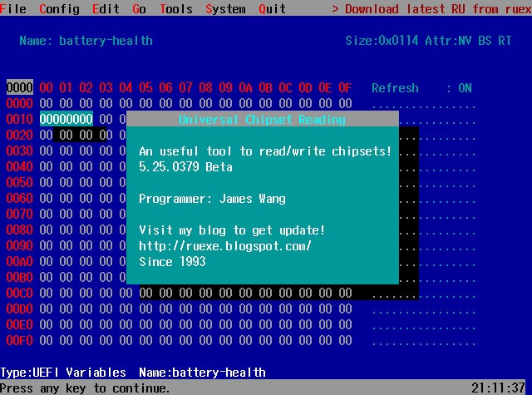The width and height of the screenshot is (532, 395).
Task: Click the 0F column header
Action: (345, 88)
